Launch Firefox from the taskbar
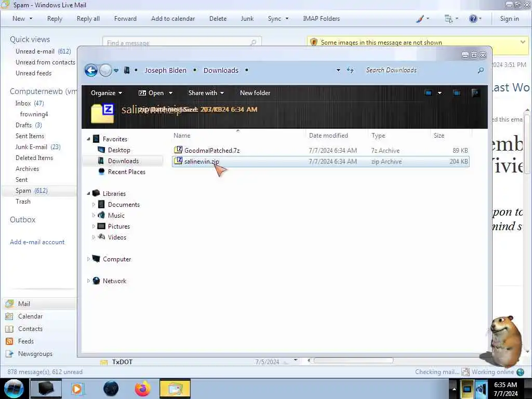 [143, 389]
